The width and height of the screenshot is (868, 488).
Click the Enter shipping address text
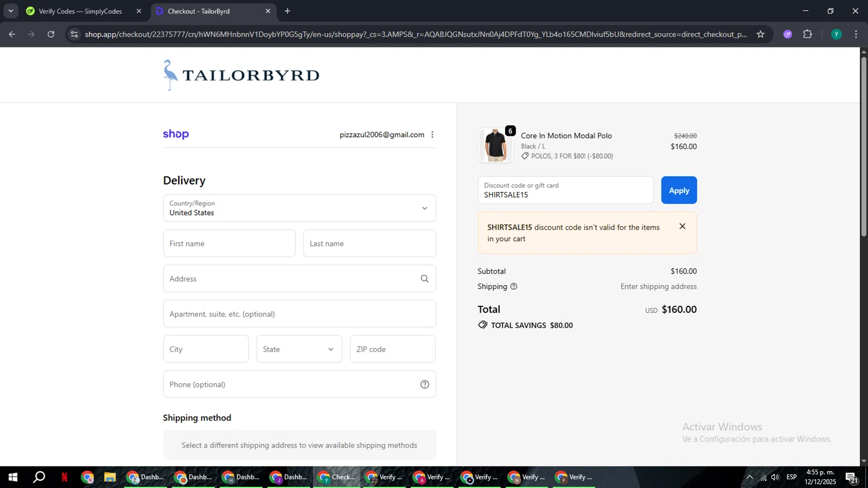coord(659,287)
